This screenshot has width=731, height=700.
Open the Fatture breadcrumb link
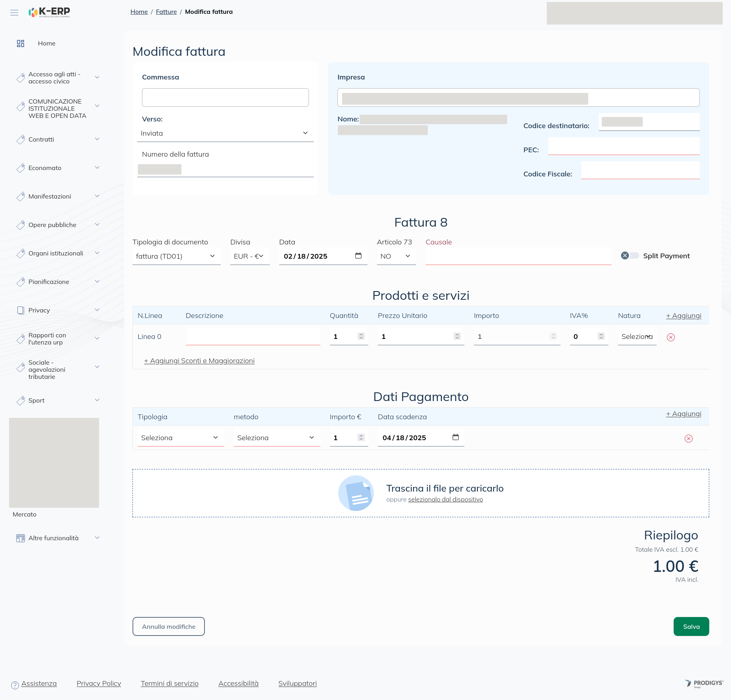click(x=166, y=12)
